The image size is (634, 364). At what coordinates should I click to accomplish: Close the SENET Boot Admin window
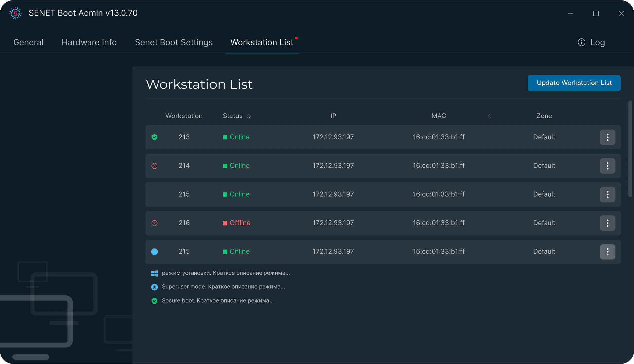621,13
